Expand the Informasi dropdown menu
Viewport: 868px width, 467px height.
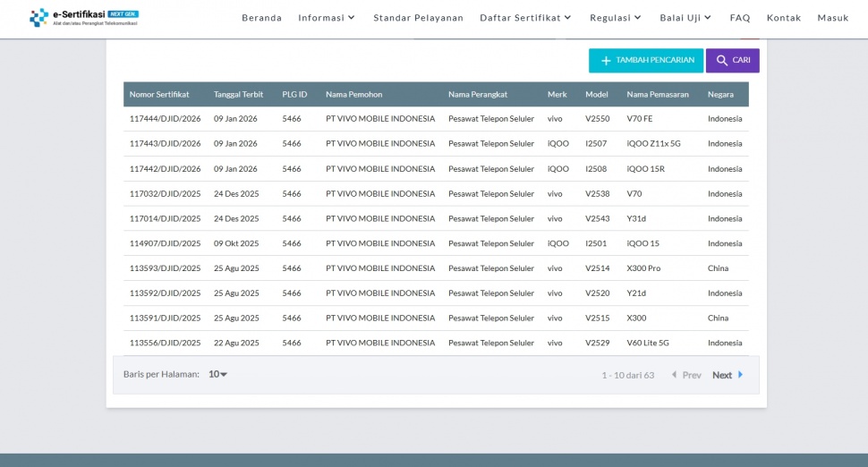[327, 18]
